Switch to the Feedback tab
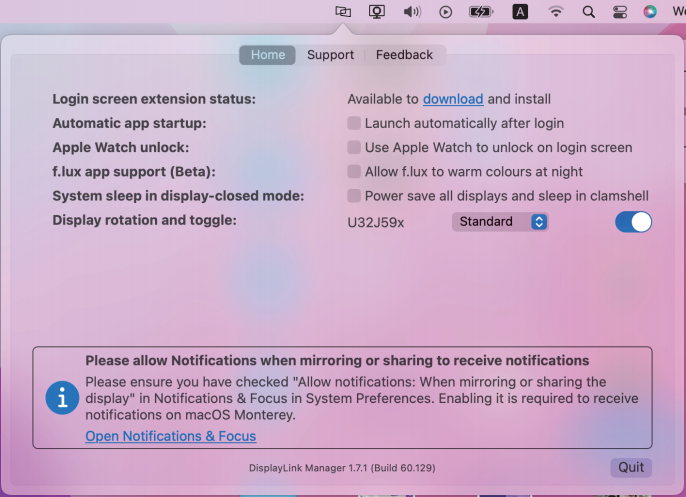 coord(404,55)
